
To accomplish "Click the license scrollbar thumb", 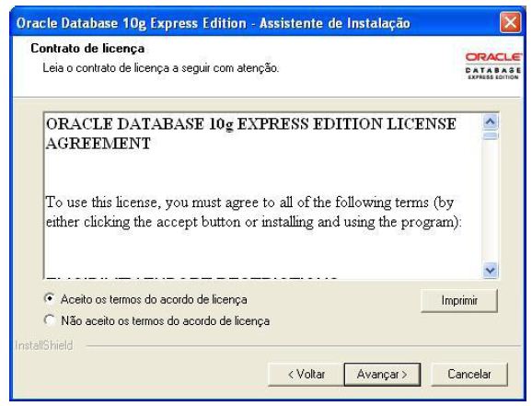I will pyautogui.click(x=491, y=135).
